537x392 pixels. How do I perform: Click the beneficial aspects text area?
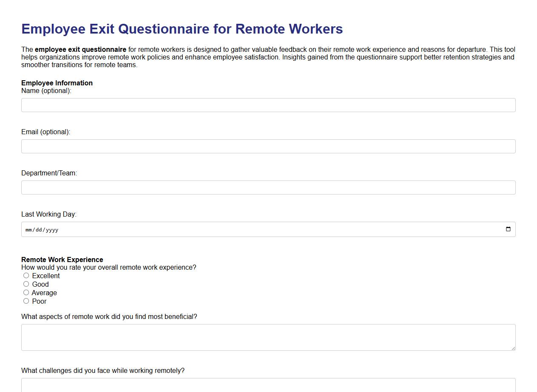pos(268,337)
